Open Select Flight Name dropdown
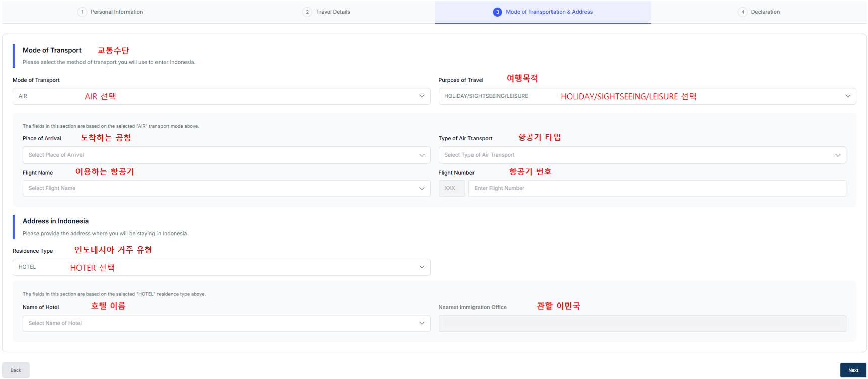The width and height of the screenshot is (868, 379). click(226, 188)
